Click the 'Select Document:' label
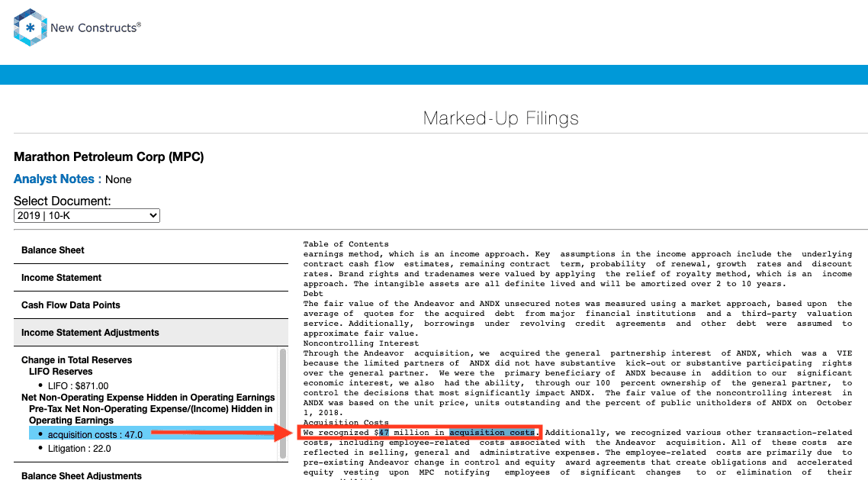Image resolution: width=868 pixels, height=480 pixels. (63, 201)
